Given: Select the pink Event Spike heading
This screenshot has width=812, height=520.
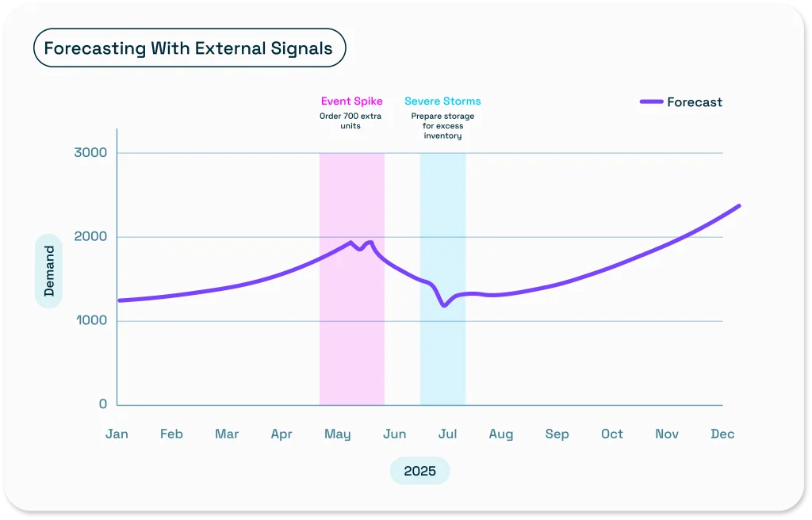Looking at the screenshot, I should 351,101.
